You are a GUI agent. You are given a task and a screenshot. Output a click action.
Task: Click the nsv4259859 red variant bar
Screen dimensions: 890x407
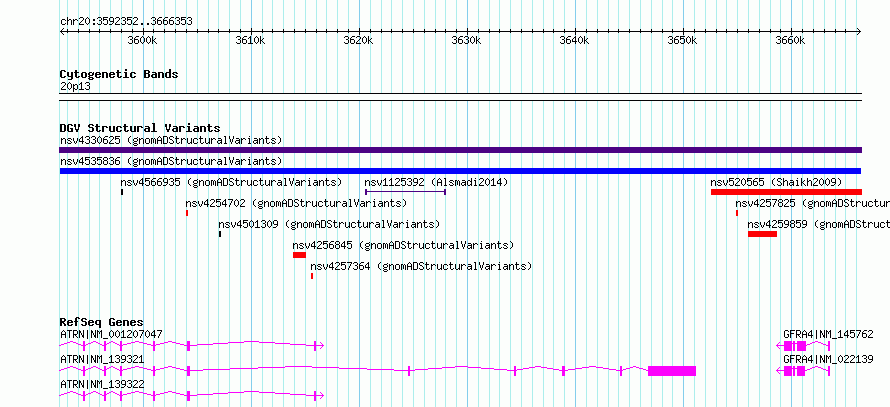(x=762, y=234)
